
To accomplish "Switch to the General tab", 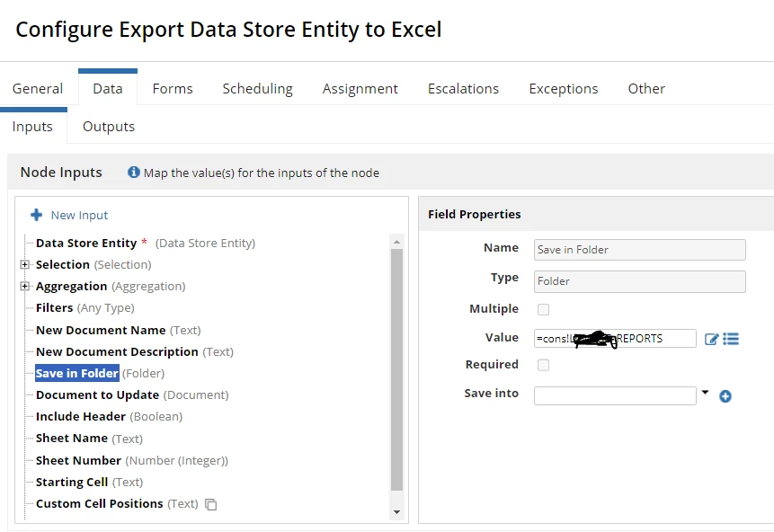I will tap(38, 89).
